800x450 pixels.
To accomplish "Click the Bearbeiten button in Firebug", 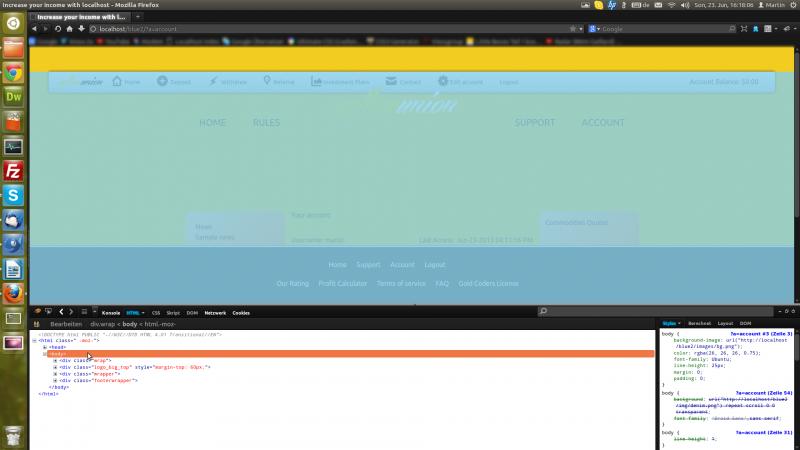I will click(x=66, y=324).
